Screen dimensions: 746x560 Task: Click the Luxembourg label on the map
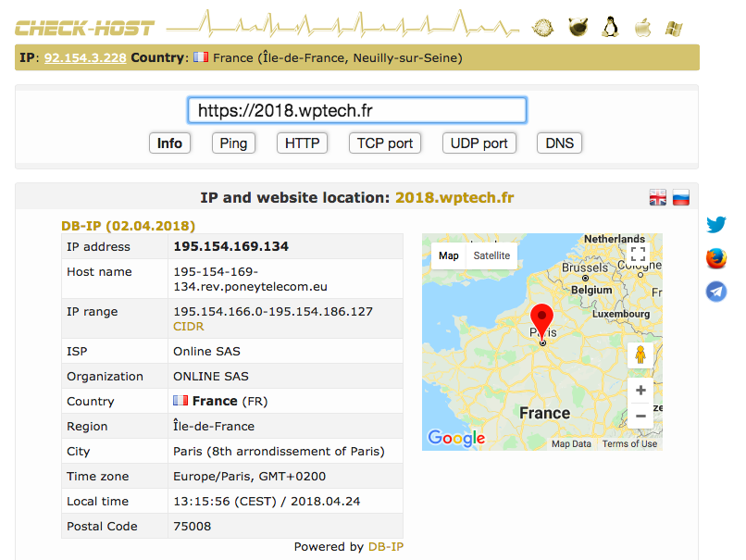coord(621,314)
